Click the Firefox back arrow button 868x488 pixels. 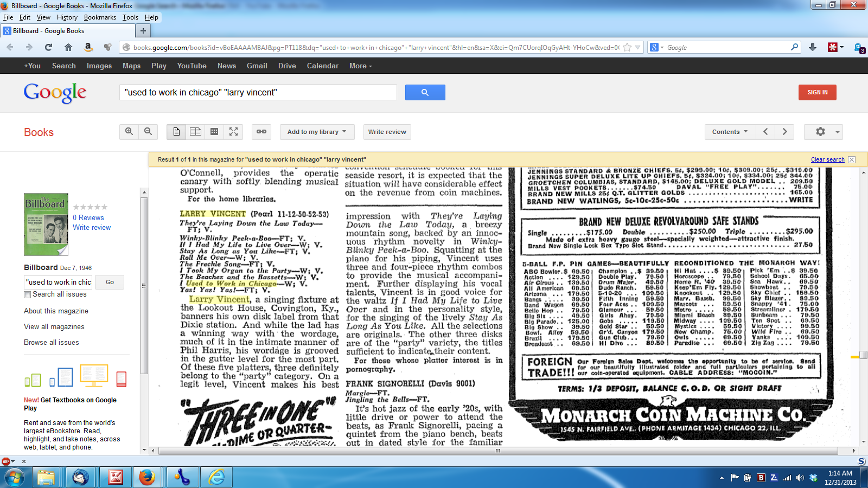pyautogui.click(x=10, y=47)
